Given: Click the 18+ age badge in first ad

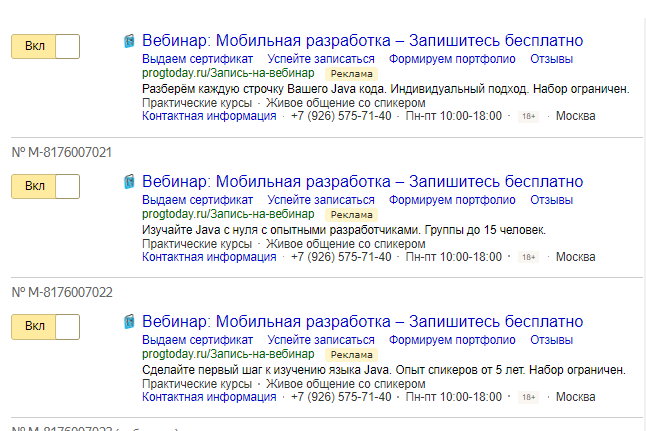Looking at the screenshot, I should (x=528, y=117).
